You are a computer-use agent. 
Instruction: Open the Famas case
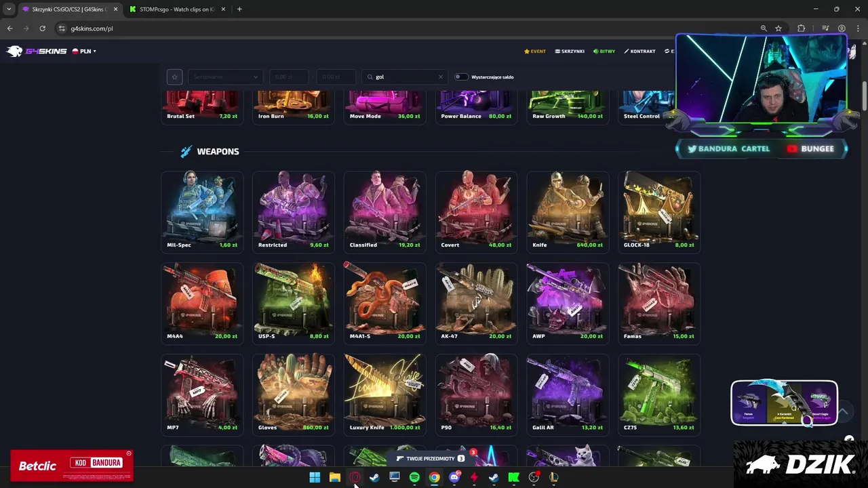coord(659,302)
